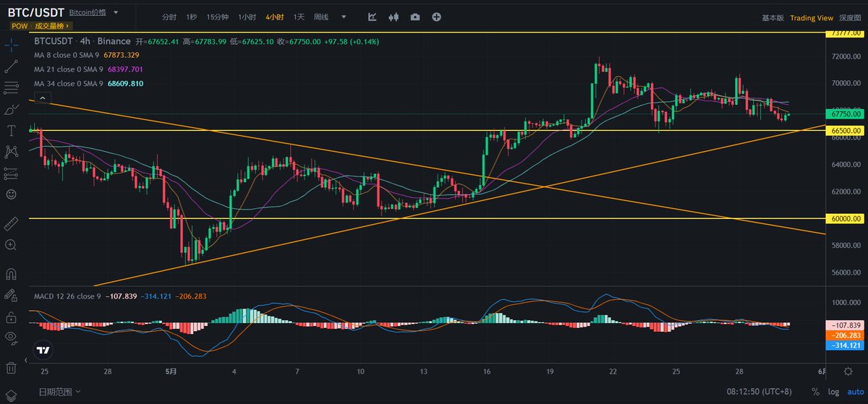Select the text annotation tool
The width and height of the screenshot is (868, 404).
[x=11, y=131]
